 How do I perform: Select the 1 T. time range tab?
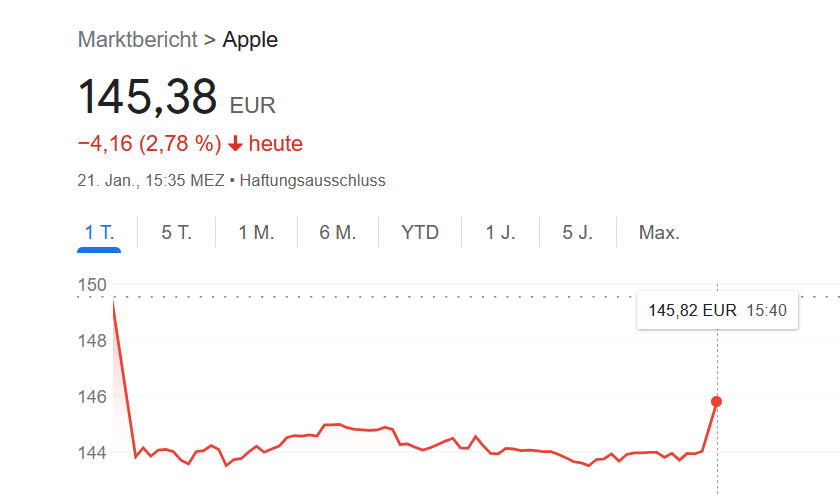click(99, 232)
